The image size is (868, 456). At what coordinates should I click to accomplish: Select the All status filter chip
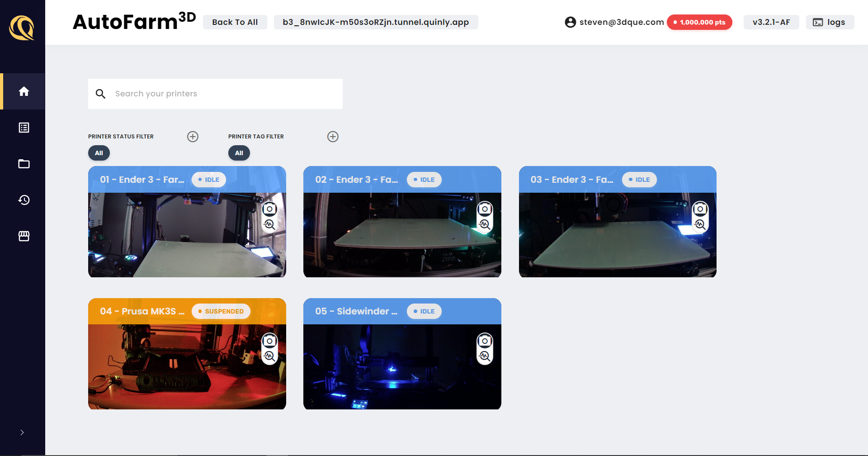99,153
